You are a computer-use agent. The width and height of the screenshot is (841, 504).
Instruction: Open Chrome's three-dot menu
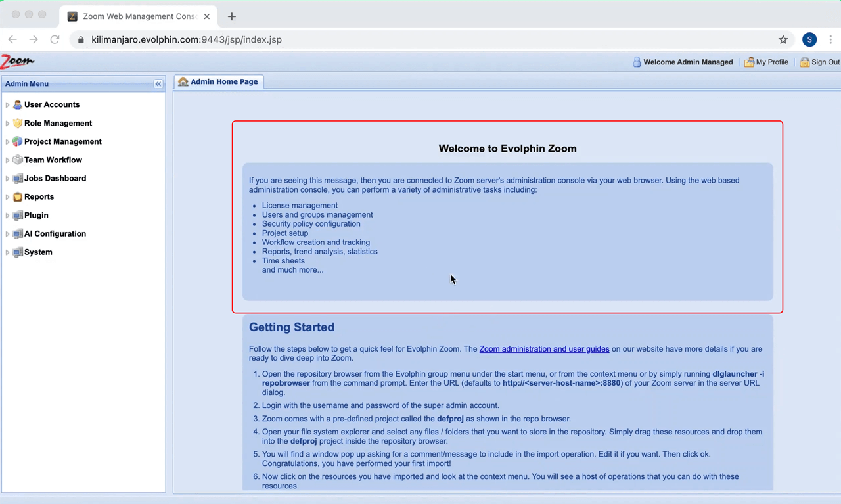[x=830, y=39]
